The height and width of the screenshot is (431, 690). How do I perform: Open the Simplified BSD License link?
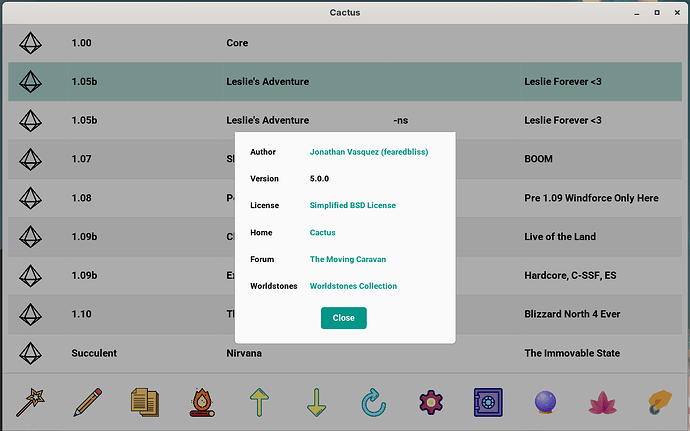[352, 205]
